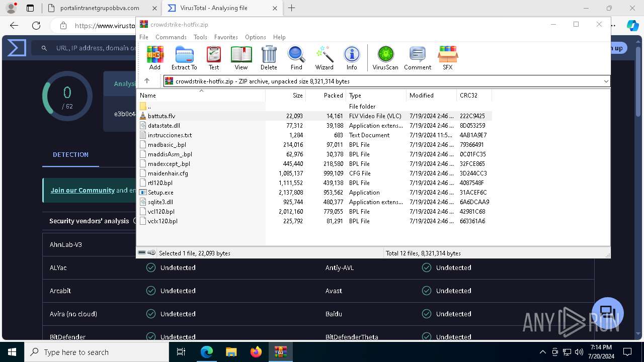Image resolution: width=644 pixels, height=362 pixels.
Task: Select Setup.exe file
Action: click(x=314, y=193)
